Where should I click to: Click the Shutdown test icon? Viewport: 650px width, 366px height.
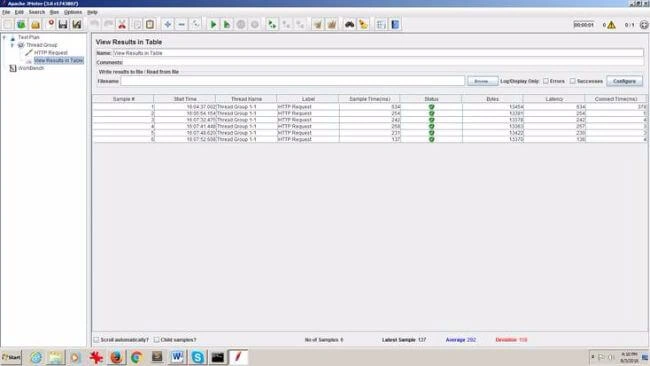click(x=255, y=24)
